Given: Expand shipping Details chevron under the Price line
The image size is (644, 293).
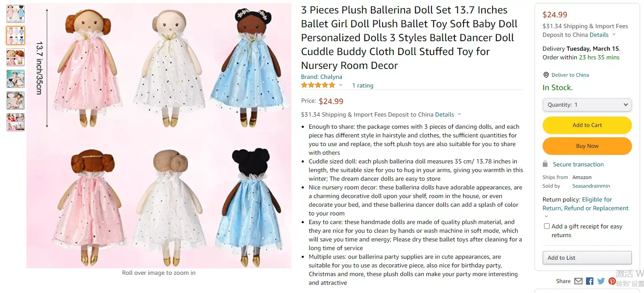Looking at the screenshot, I should (459, 114).
